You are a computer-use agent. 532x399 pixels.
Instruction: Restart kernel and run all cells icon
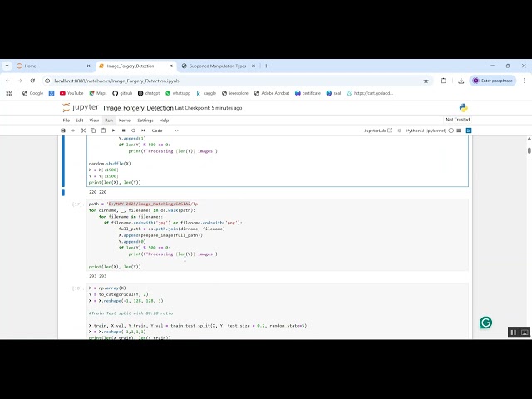click(x=143, y=131)
